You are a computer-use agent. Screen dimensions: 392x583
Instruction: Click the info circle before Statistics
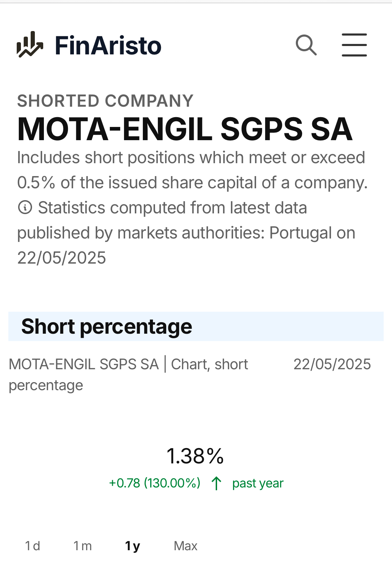tap(25, 208)
